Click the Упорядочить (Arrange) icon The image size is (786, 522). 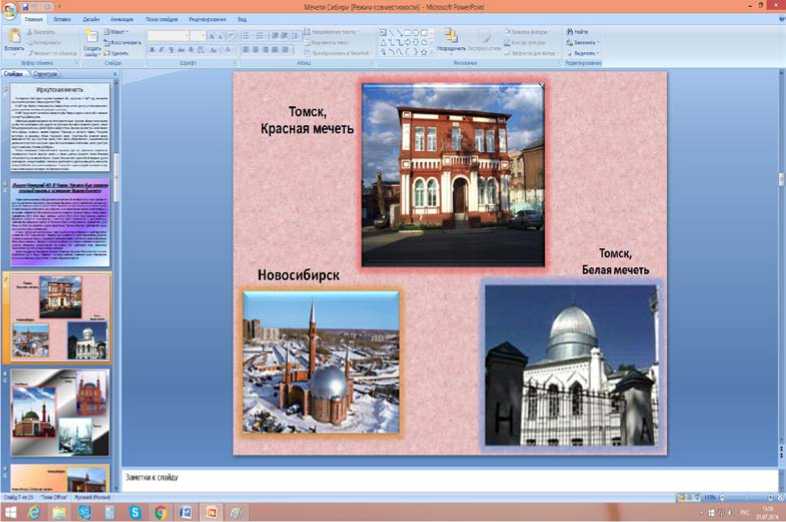[451, 36]
